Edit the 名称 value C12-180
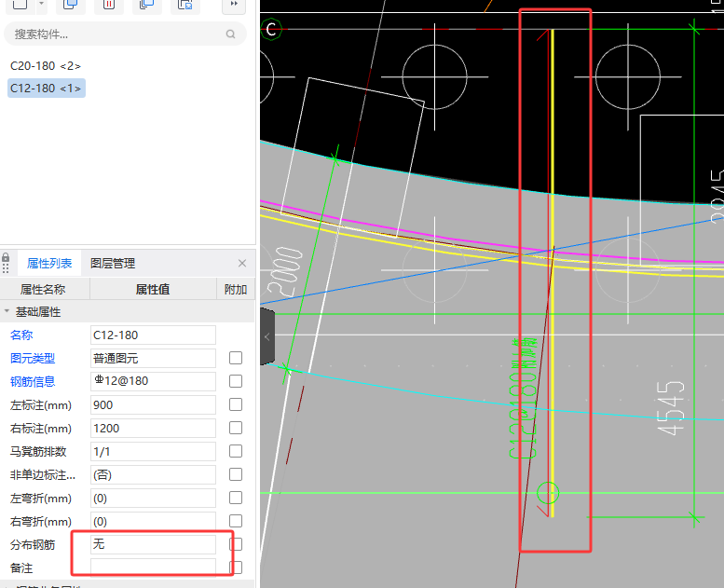Viewport: 724px width, 588px height. (x=153, y=335)
